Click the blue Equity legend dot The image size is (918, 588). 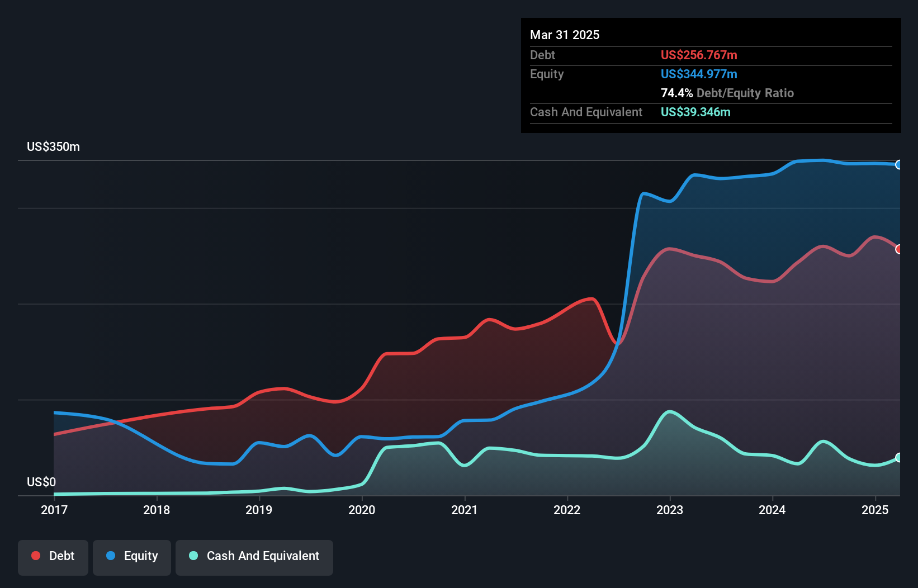point(111,556)
